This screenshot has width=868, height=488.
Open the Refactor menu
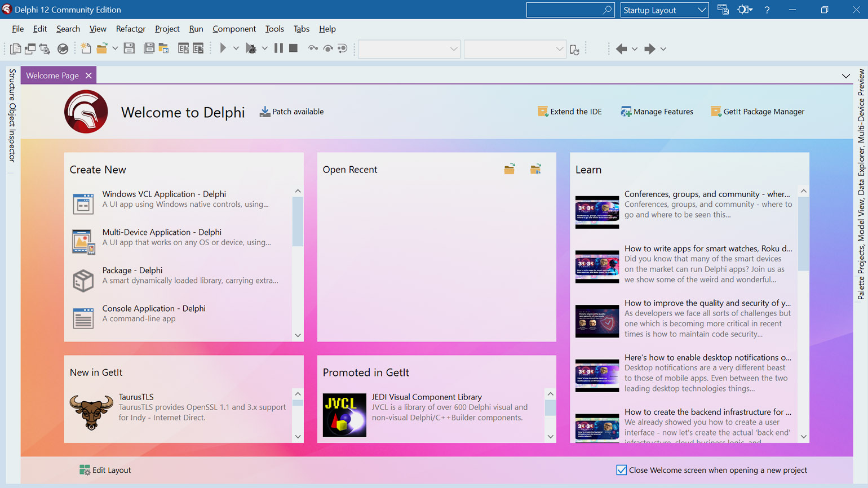tap(131, 29)
